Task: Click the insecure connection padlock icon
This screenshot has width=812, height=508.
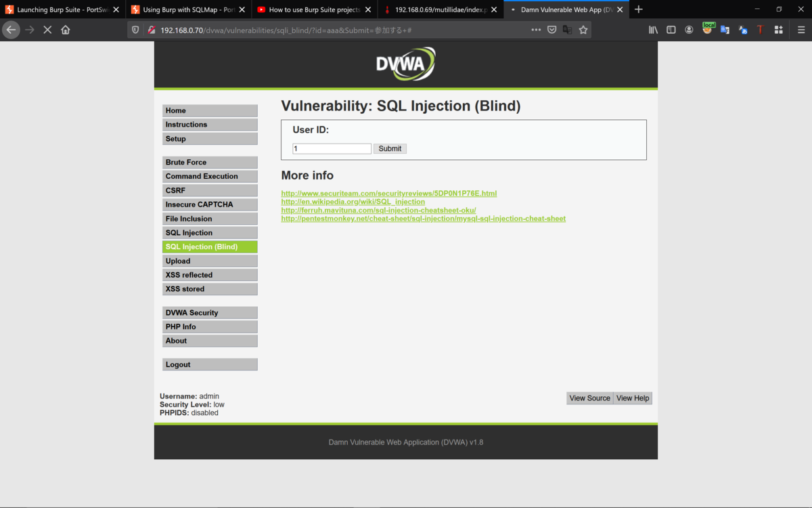Action: coord(152,30)
